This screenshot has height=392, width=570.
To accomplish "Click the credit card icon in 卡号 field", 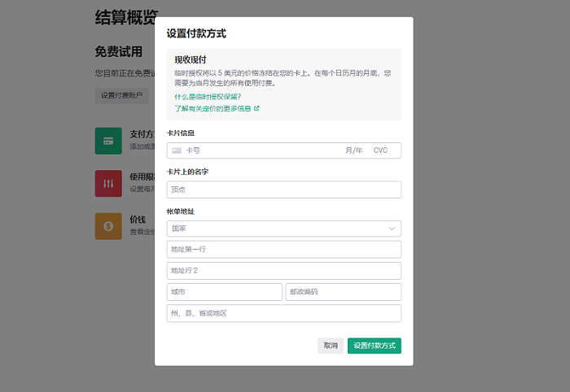I will [177, 150].
